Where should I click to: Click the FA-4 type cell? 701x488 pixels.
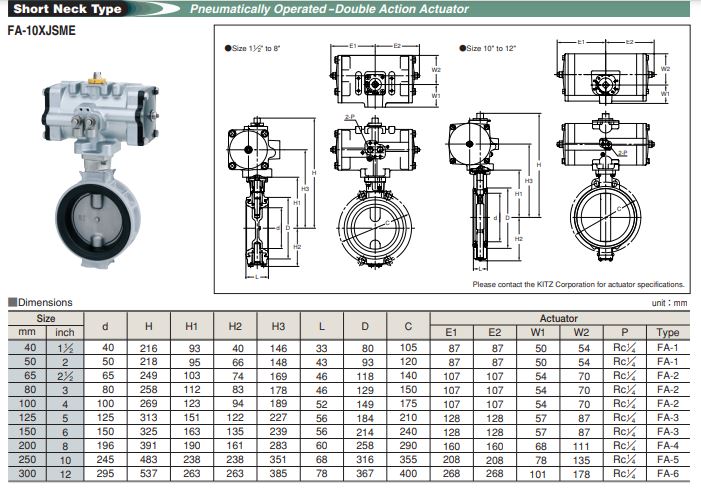point(667,446)
